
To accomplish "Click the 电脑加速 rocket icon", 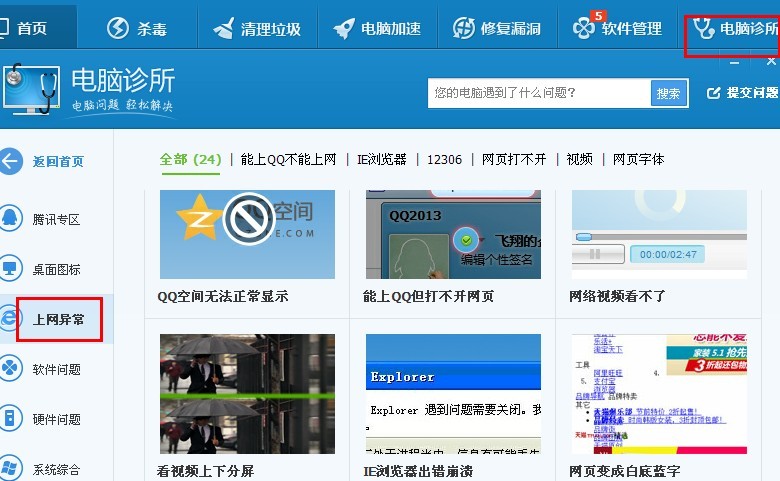I will [x=344, y=28].
